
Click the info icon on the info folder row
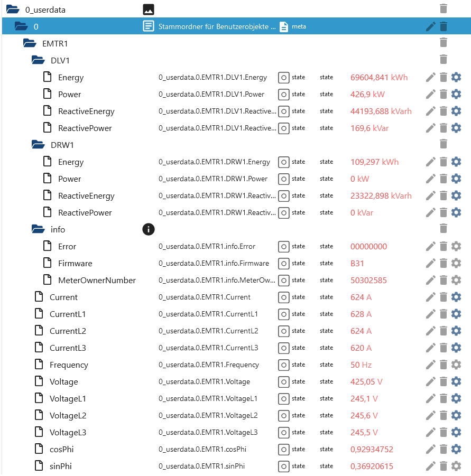click(x=149, y=229)
